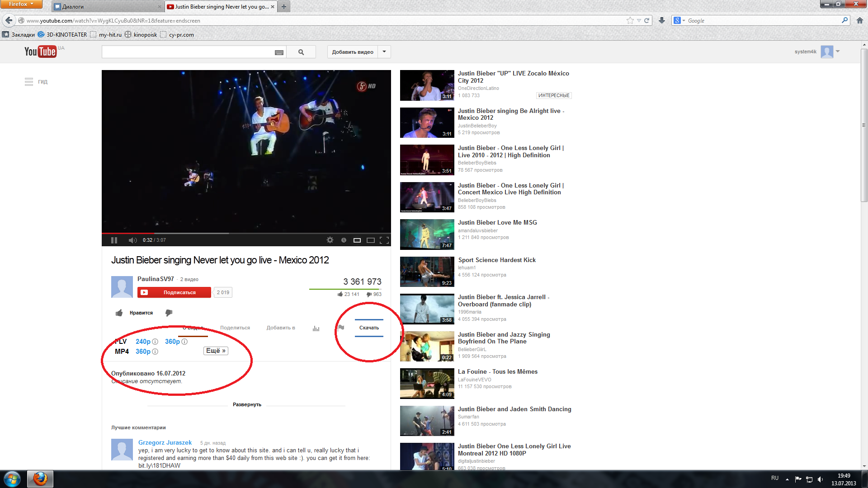Enter fullscreen video mode
The height and width of the screenshot is (488, 868).
[384, 240]
